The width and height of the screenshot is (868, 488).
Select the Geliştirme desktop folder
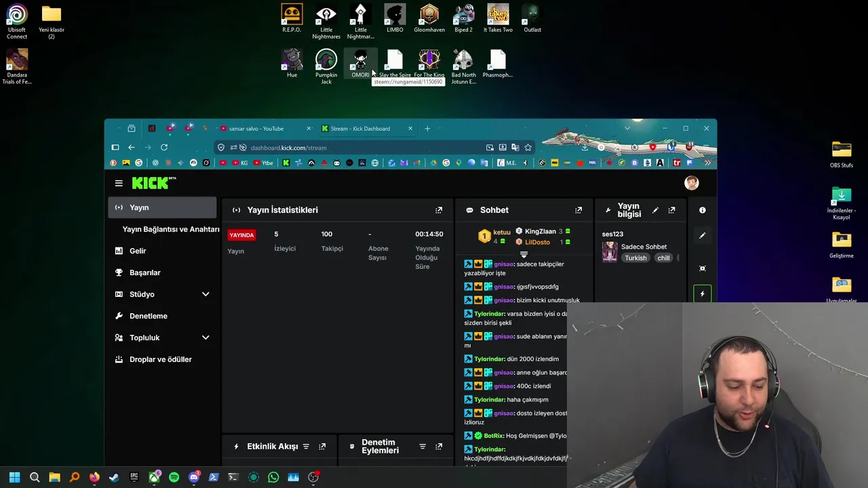842,245
